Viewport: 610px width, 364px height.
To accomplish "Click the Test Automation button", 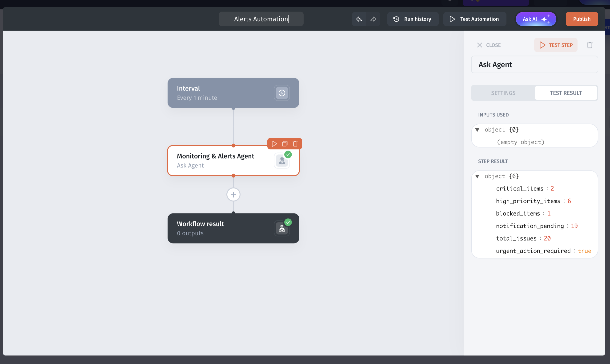I will pos(474,19).
